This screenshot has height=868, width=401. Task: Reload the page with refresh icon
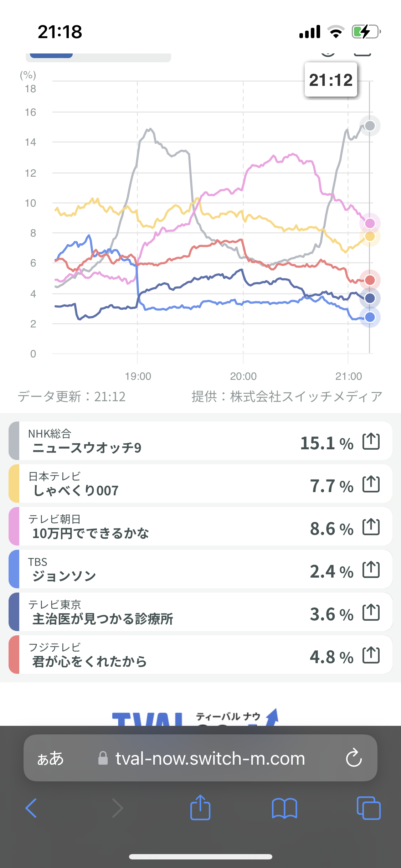(x=354, y=758)
